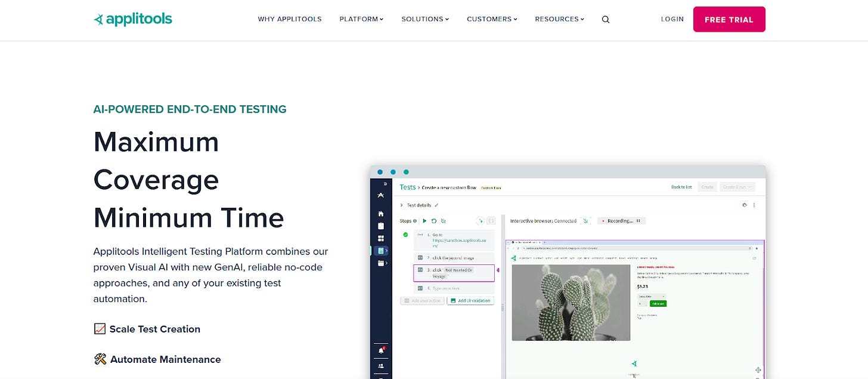Open the Create & run dropdown
The image size is (868, 379).
pyautogui.click(x=737, y=187)
